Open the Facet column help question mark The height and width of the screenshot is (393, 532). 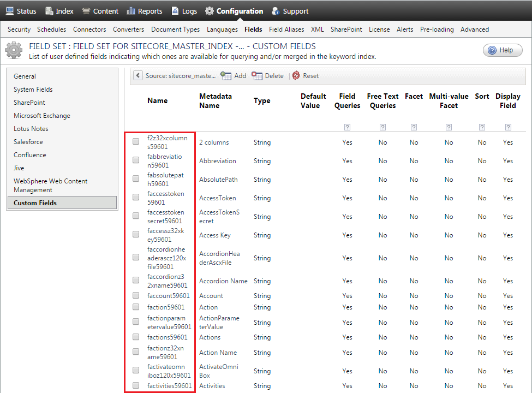[x=414, y=127]
